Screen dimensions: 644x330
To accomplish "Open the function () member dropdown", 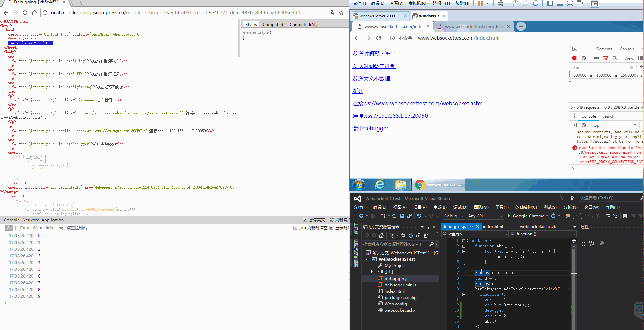I will pos(543,234).
